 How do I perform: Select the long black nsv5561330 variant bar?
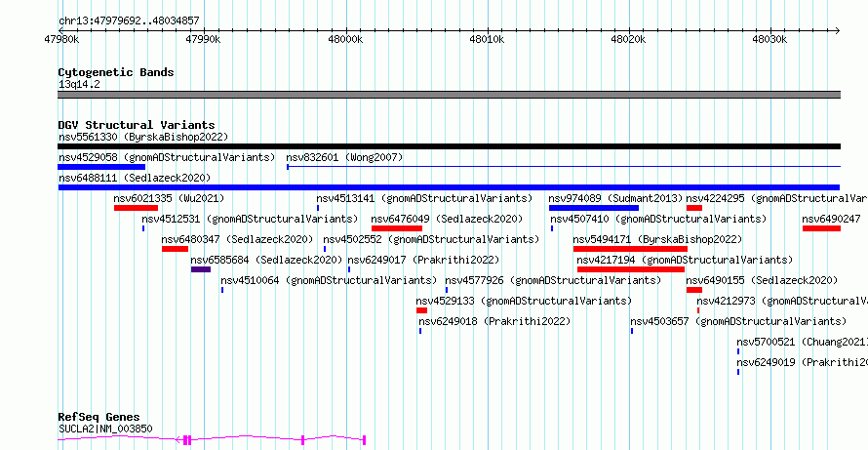pyautogui.click(x=449, y=146)
